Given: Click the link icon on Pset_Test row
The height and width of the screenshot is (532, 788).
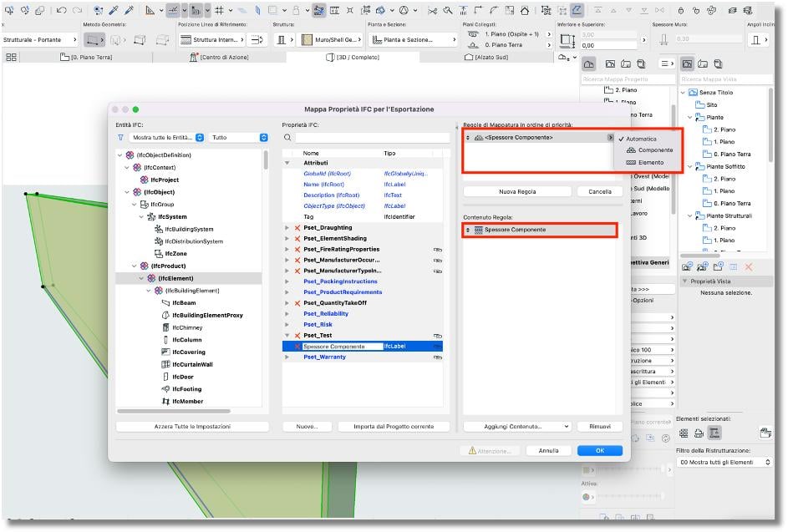Looking at the screenshot, I should (x=436, y=335).
